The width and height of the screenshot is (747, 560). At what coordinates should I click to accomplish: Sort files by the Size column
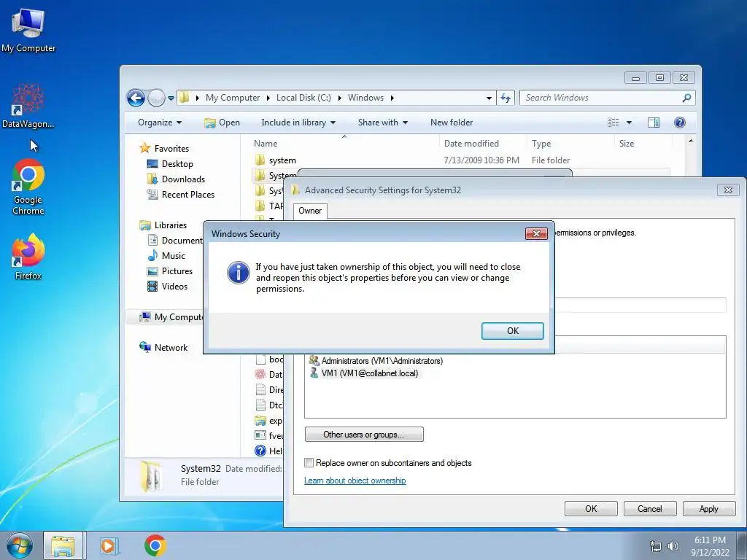pyautogui.click(x=627, y=144)
